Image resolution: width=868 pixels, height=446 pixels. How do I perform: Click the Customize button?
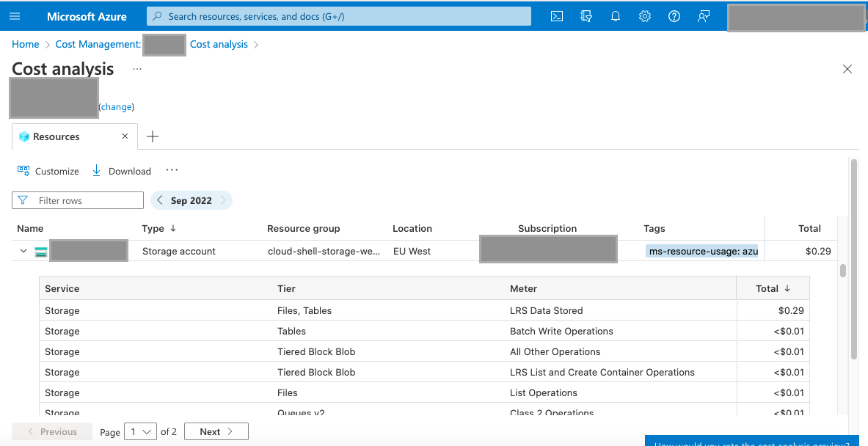pos(48,171)
